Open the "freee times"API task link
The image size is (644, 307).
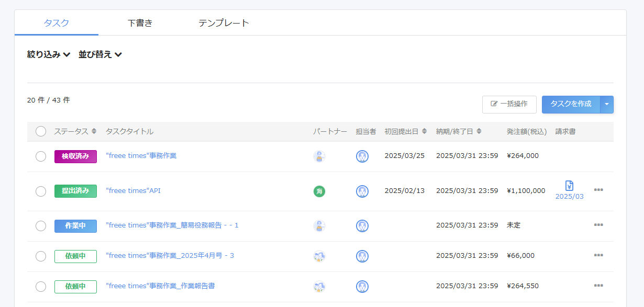click(133, 190)
